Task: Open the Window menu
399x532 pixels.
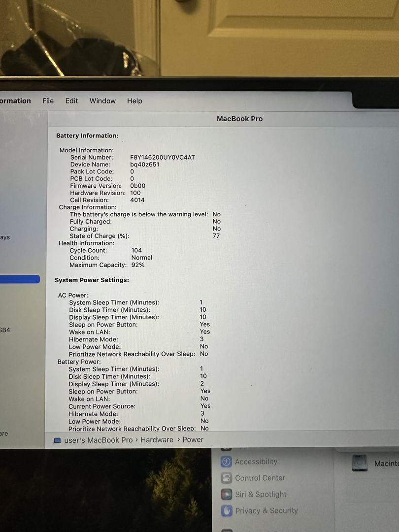Action: click(102, 101)
